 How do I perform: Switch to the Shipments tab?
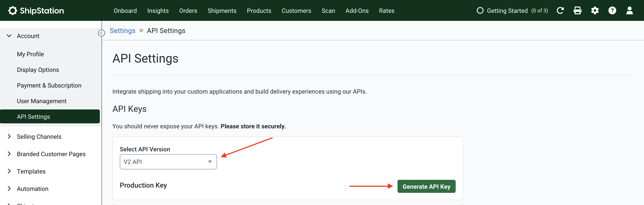point(222,10)
